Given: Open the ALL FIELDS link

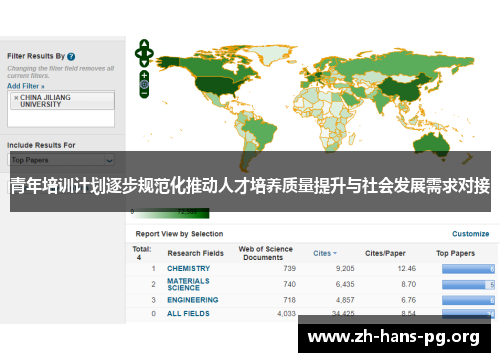Looking at the screenshot, I should pyautogui.click(x=188, y=314).
